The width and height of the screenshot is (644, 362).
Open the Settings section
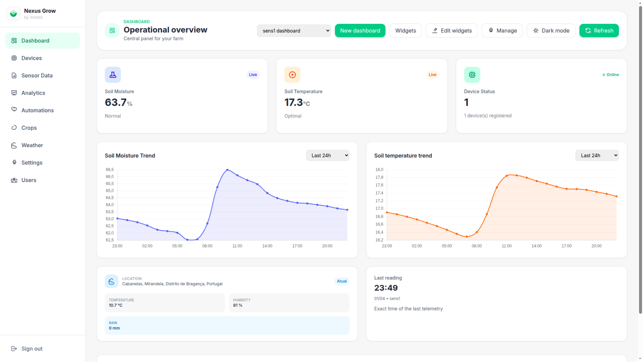point(32,162)
